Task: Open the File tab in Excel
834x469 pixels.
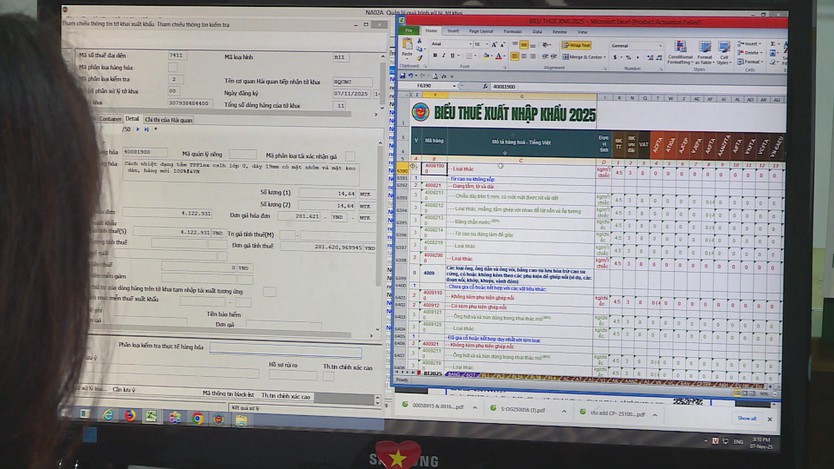Action: click(408, 30)
